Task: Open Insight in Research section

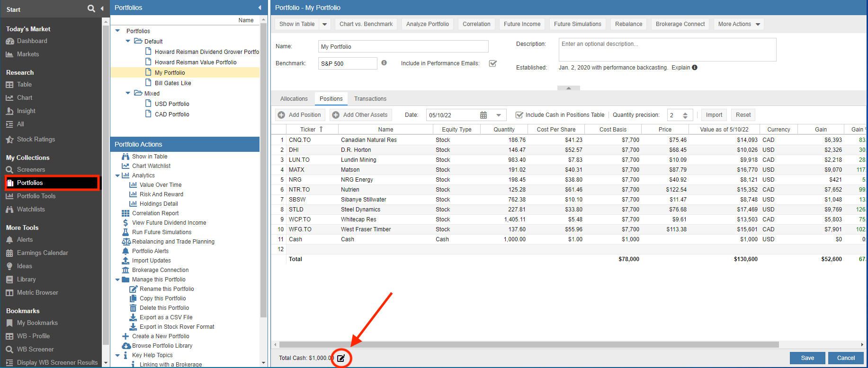Action: (x=21, y=111)
